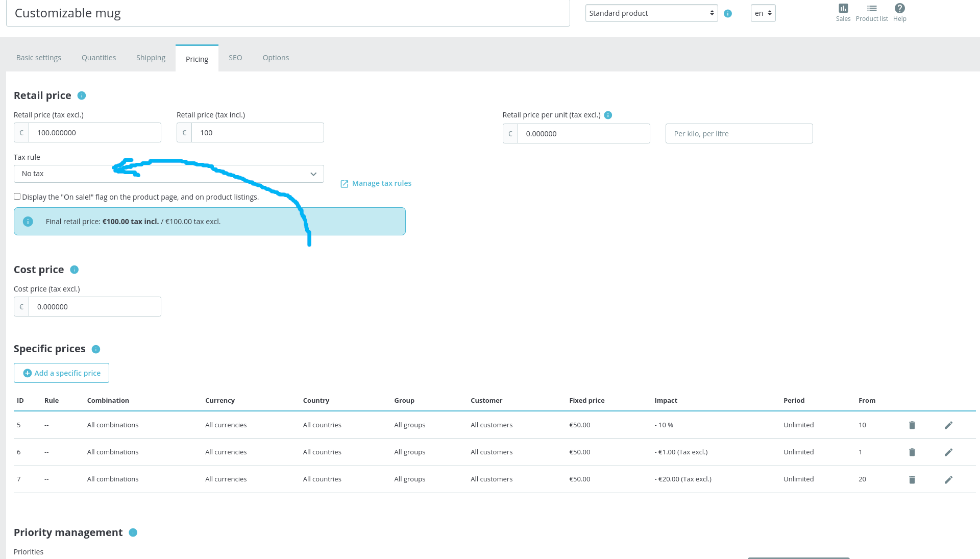Click the Manage tax rules link
The width and height of the screenshot is (980, 559).
381,183
